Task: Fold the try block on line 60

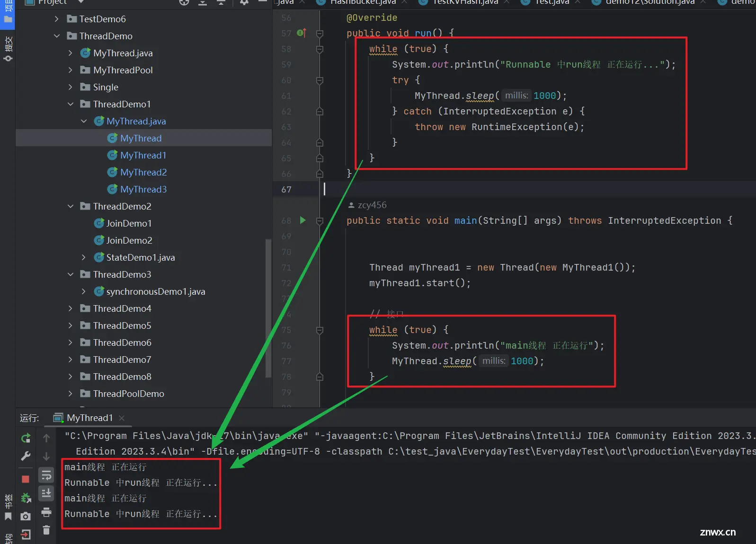Action: (x=320, y=80)
